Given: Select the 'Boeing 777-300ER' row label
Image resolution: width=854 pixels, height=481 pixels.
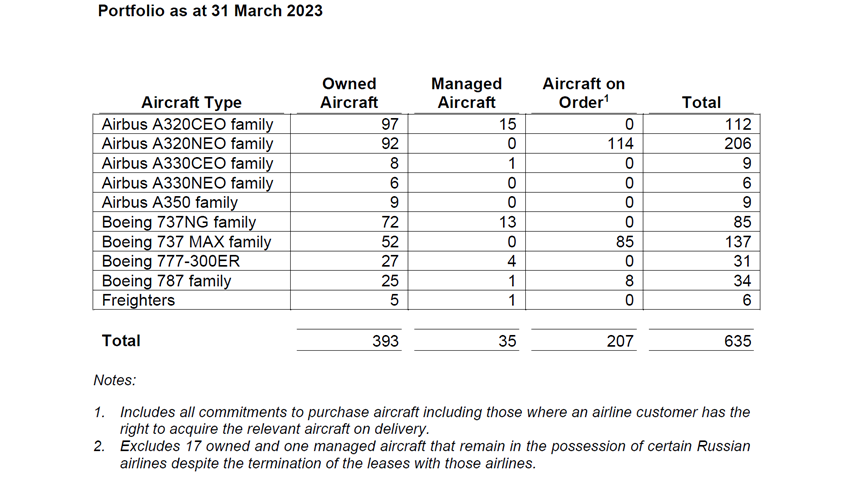Looking at the screenshot, I should tap(170, 261).
